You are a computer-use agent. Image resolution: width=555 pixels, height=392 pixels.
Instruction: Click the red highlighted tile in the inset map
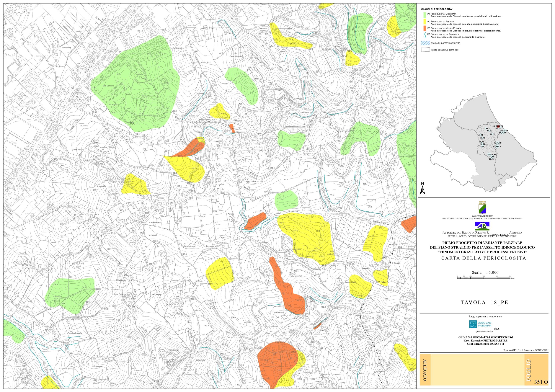point(499,126)
